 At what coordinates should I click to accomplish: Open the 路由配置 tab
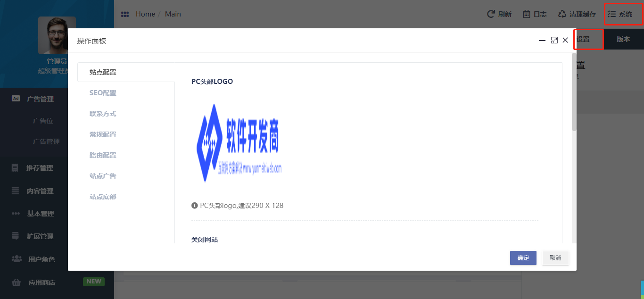(103, 155)
